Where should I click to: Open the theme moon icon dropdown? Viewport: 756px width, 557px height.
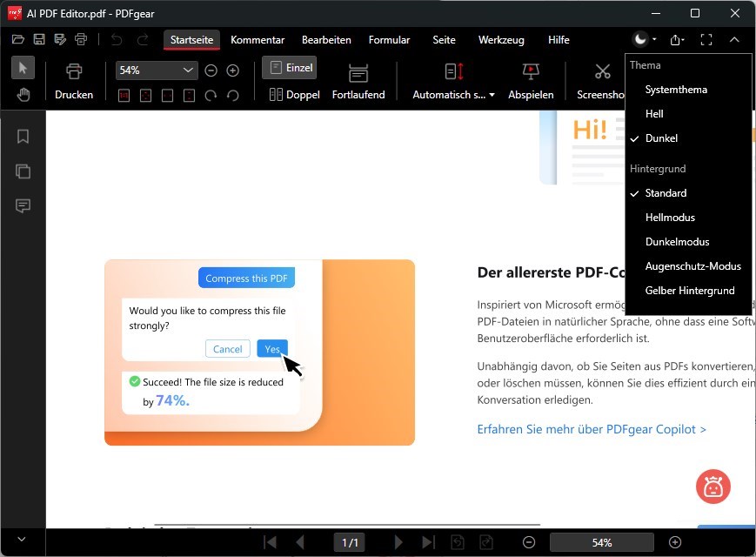click(645, 39)
